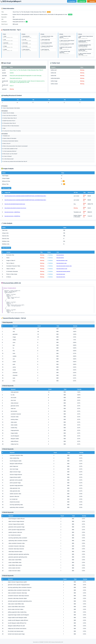Click the Open Graph section icon
The height and width of the screenshot is (644, 96).
pyautogui.click(x=2, y=63)
